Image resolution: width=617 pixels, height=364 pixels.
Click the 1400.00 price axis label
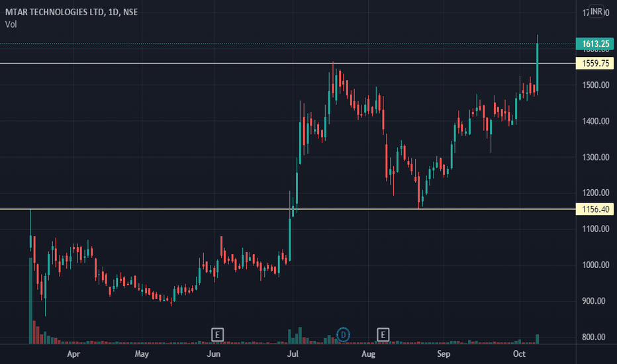coord(596,121)
